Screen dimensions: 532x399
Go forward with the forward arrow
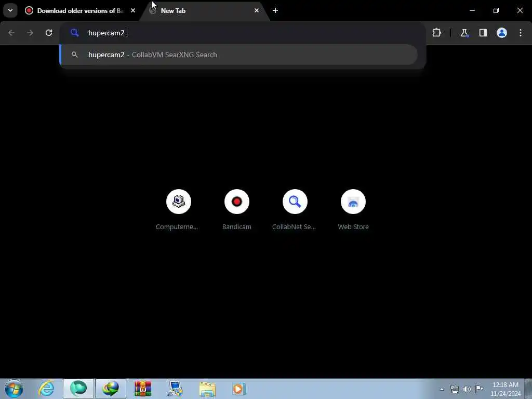click(x=30, y=33)
